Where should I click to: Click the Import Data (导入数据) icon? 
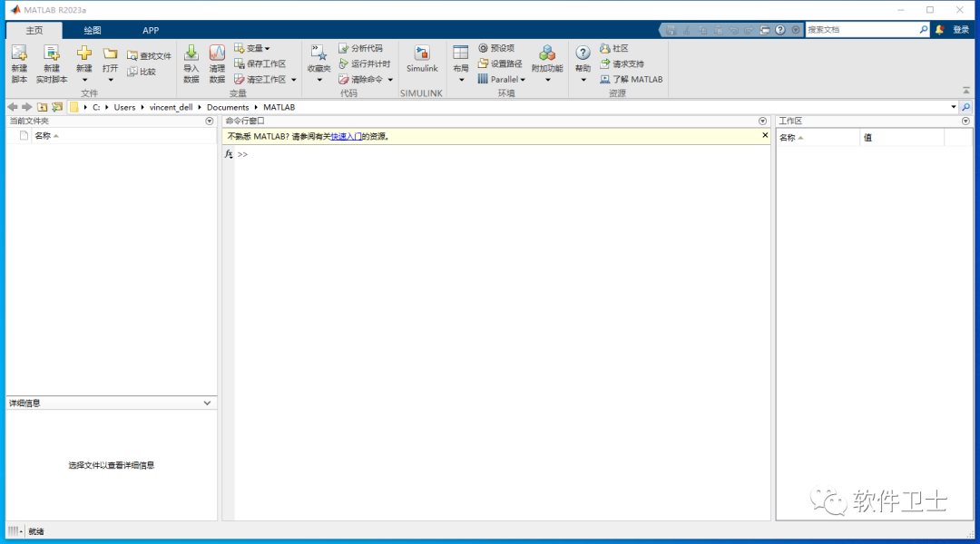tap(191, 53)
